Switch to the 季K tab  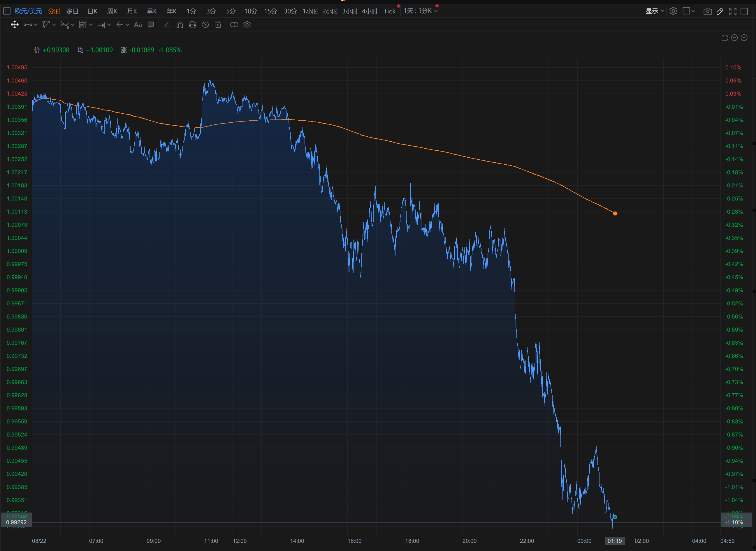[x=152, y=11]
